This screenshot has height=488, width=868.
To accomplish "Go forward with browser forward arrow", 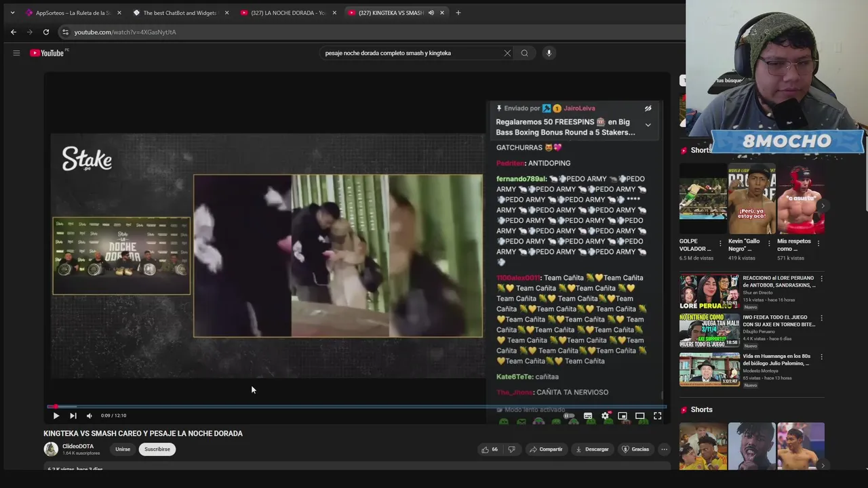I will point(29,32).
